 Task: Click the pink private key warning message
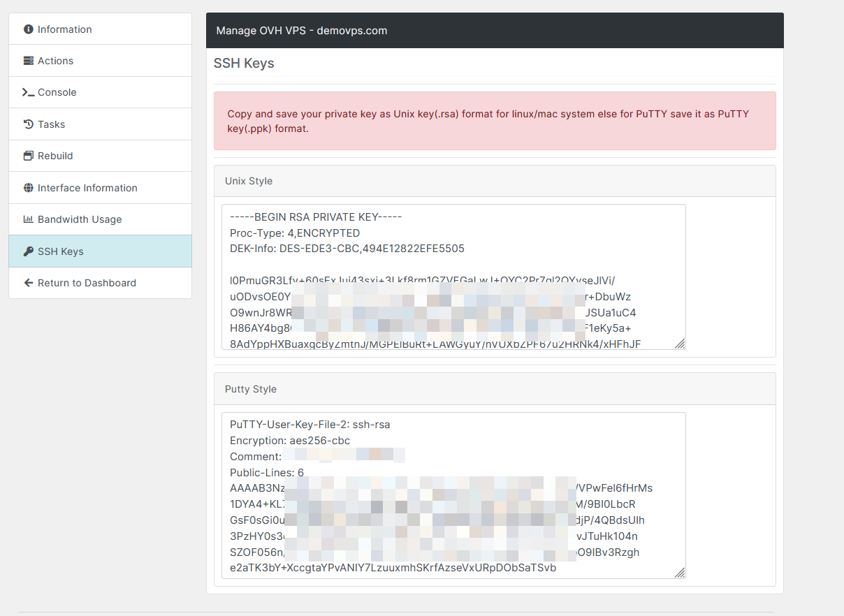click(x=495, y=121)
